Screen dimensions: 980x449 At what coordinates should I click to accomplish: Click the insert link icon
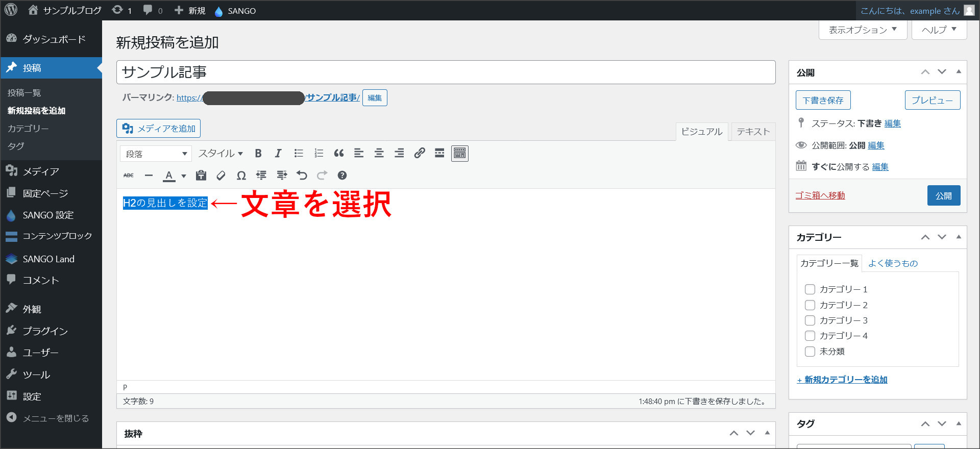(420, 154)
